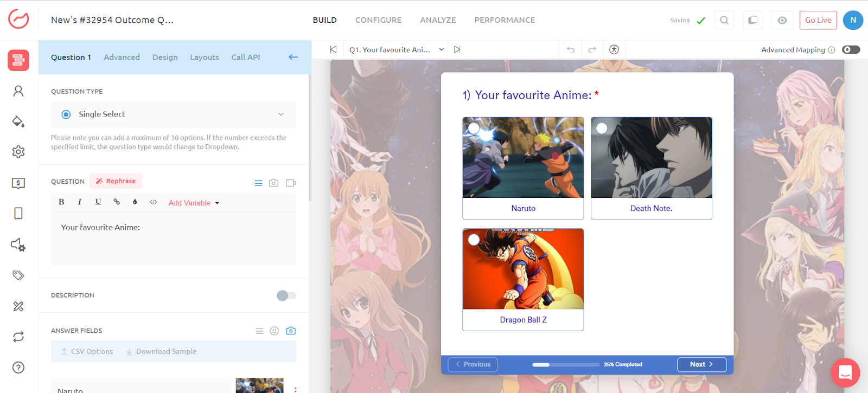Image resolution: width=868 pixels, height=393 pixels.
Task: Collapse panel with the left arrow
Action: tap(293, 57)
